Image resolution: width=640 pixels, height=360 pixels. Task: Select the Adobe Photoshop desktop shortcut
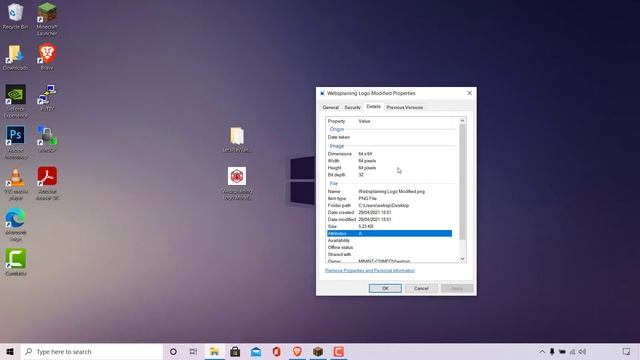(16, 142)
